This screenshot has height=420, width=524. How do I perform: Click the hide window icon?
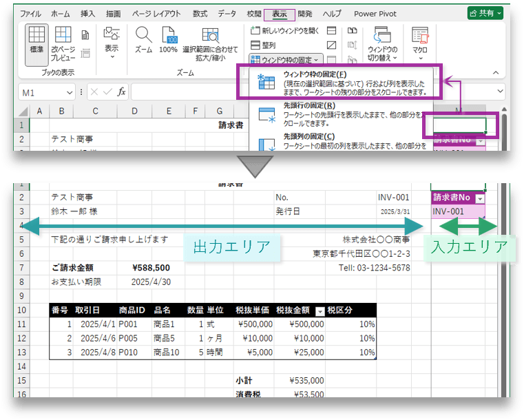click(331, 45)
